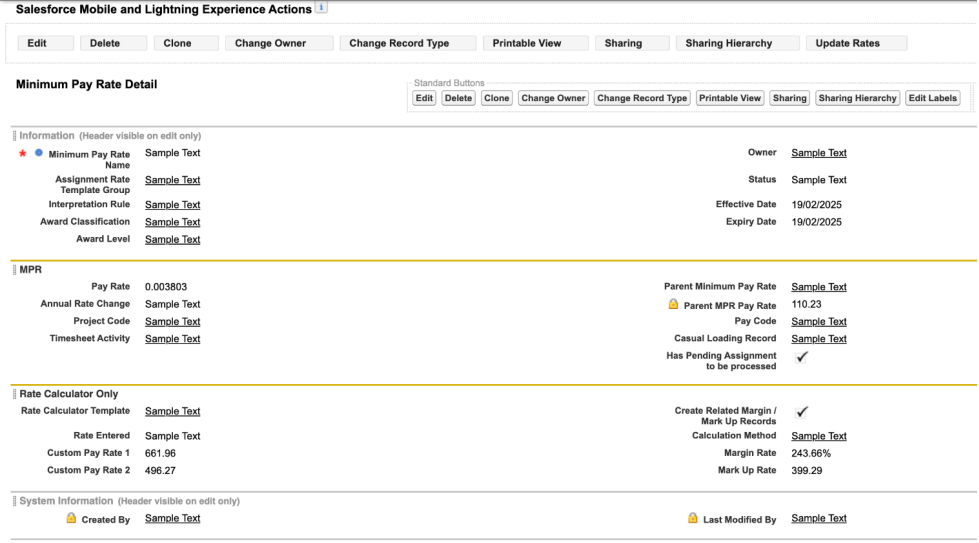The width and height of the screenshot is (979, 543).
Task: Open the Calculation Method Sample Text link
Action: (x=819, y=436)
